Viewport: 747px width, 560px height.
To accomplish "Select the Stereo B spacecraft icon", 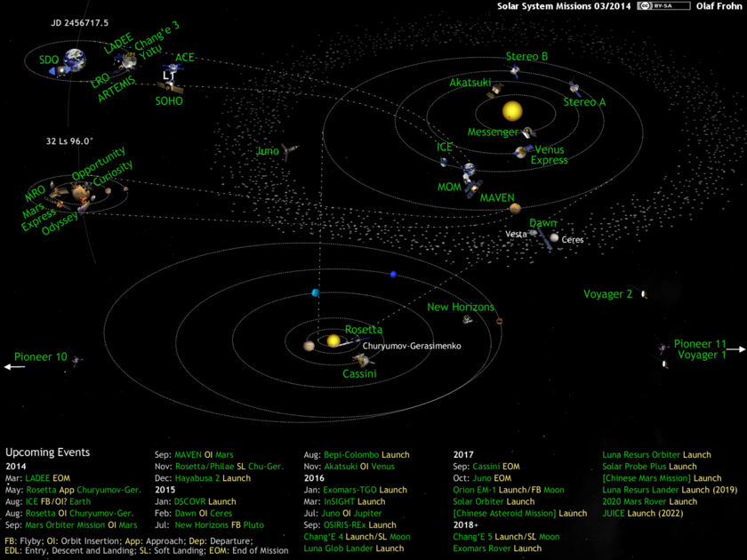I will click(515, 71).
